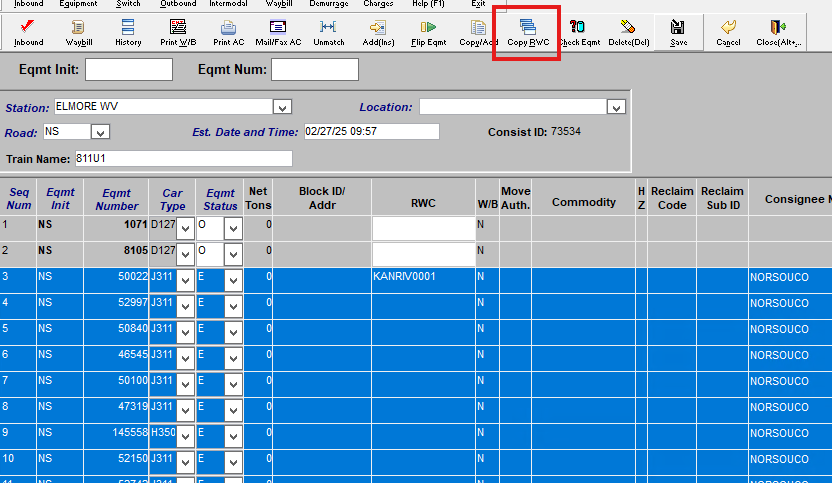Screen dimensions: 832x483
Task: Expand Eqmt Status dropdown for equipment 50022
Action: (233, 280)
